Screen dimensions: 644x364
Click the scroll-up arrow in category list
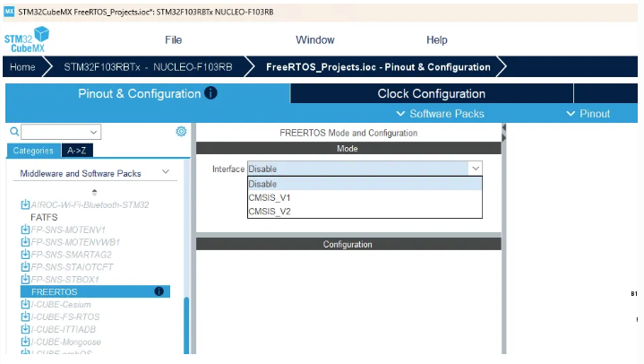coord(94,192)
